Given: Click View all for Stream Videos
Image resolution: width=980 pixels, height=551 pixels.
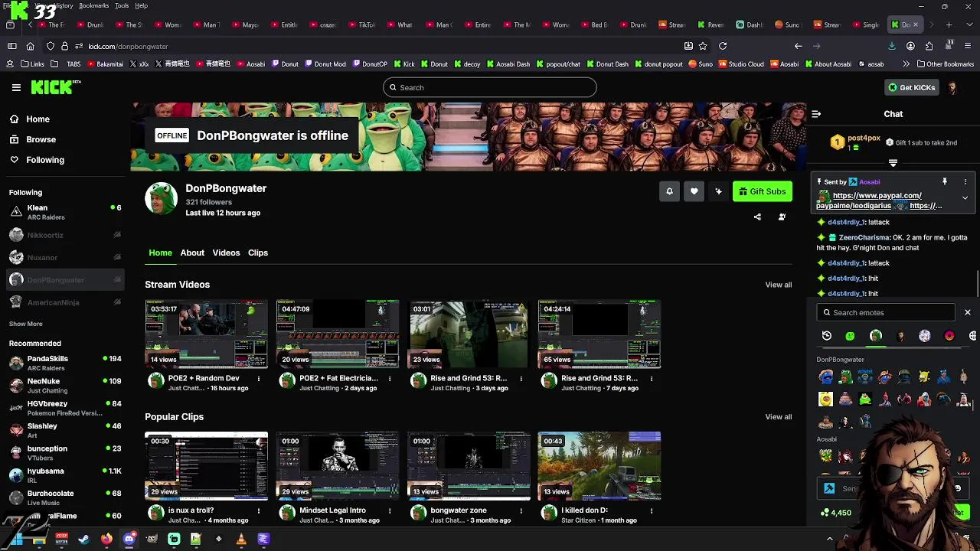Looking at the screenshot, I should tap(779, 285).
